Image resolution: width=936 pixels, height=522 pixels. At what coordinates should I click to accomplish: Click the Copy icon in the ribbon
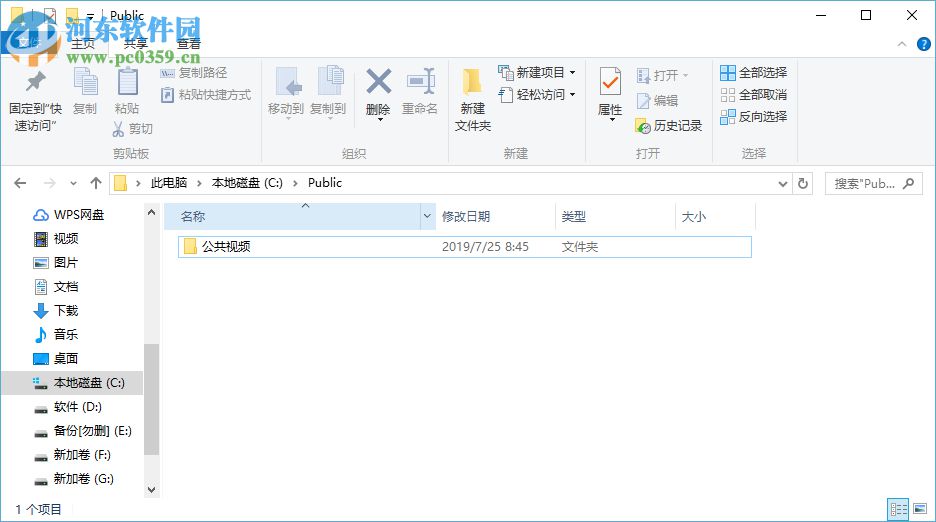[x=85, y=82]
